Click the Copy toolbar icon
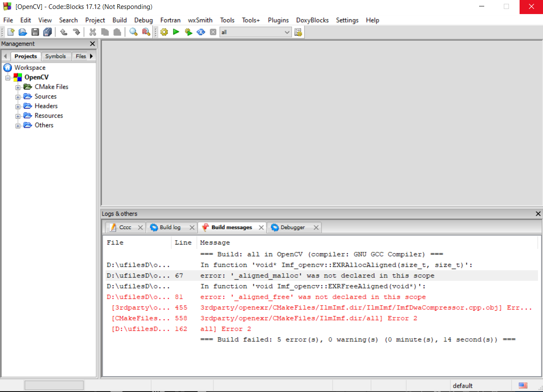This screenshot has height=392, width=543. coord(105,32)
